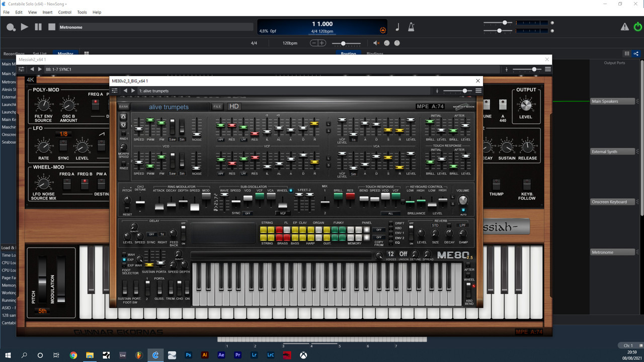
Task: Open the Tools menu
Action: (82, 12)
